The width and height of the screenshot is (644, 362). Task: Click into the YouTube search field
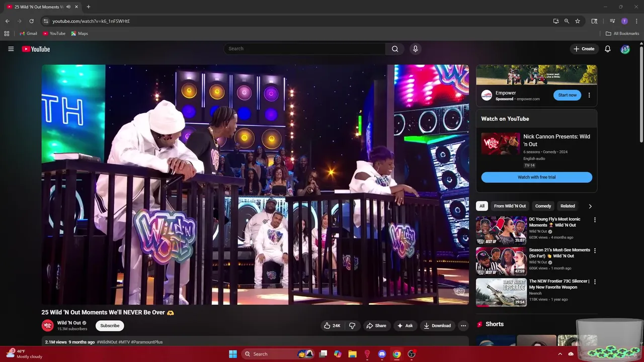coord(304,49)
